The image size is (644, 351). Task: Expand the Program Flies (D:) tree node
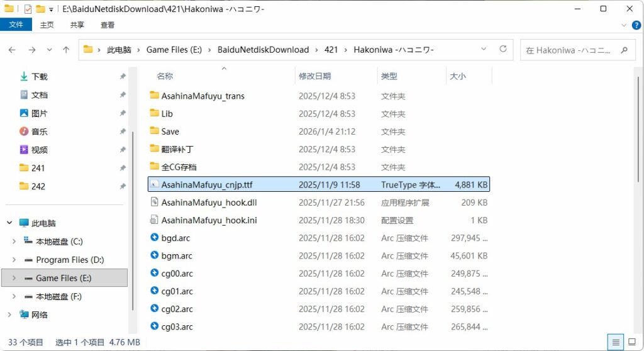14,260
